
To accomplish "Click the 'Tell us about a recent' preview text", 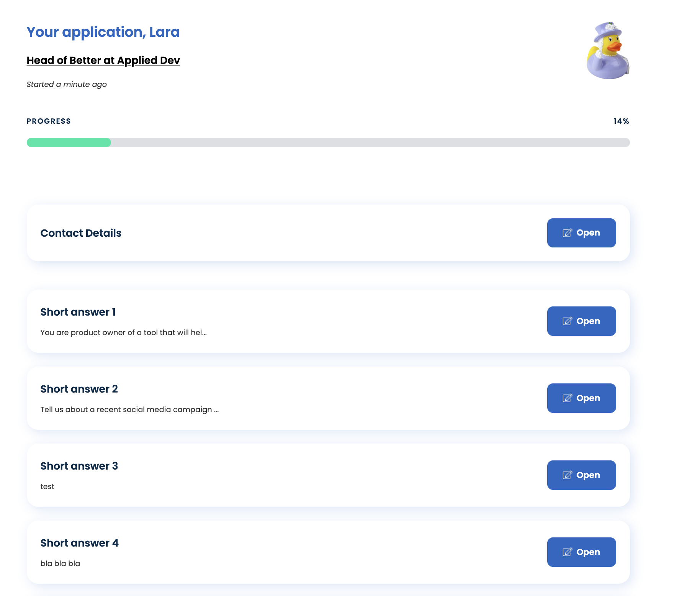I will tap(129, 409).
